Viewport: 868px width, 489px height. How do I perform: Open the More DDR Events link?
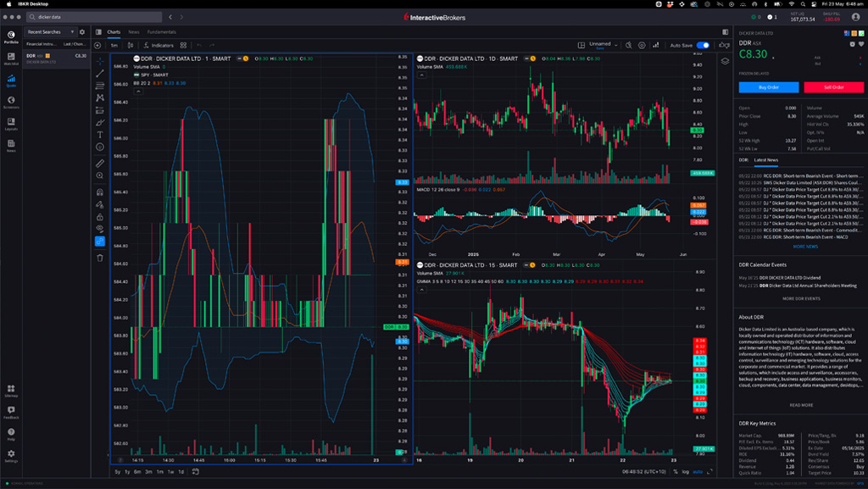click(801, 298)
